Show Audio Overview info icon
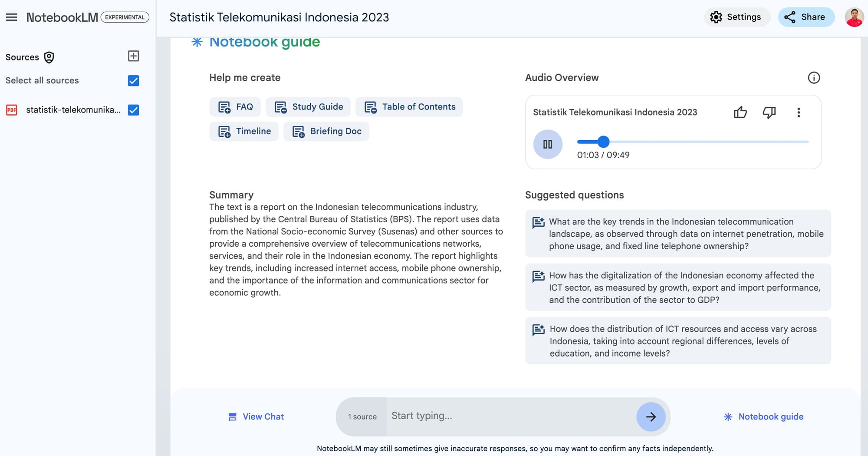Viewport: 868px width, 456px height. 814,78
